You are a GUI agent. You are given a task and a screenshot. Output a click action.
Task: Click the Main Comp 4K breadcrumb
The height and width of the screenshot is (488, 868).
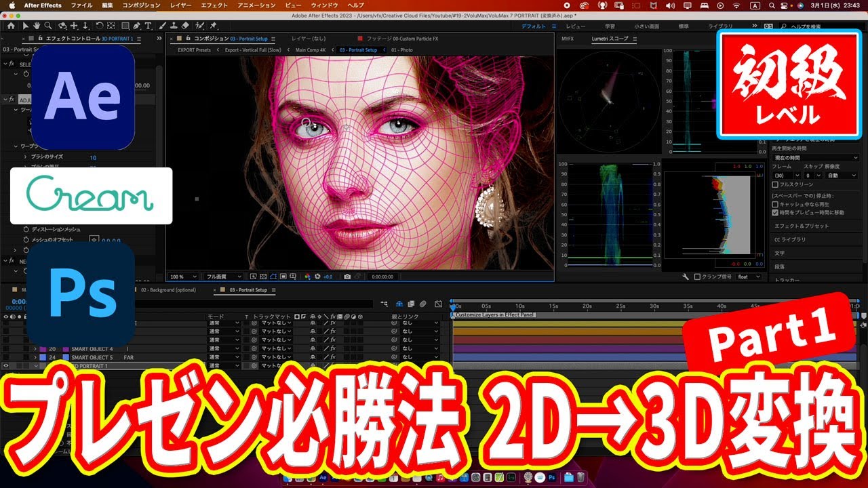(311, 50)
